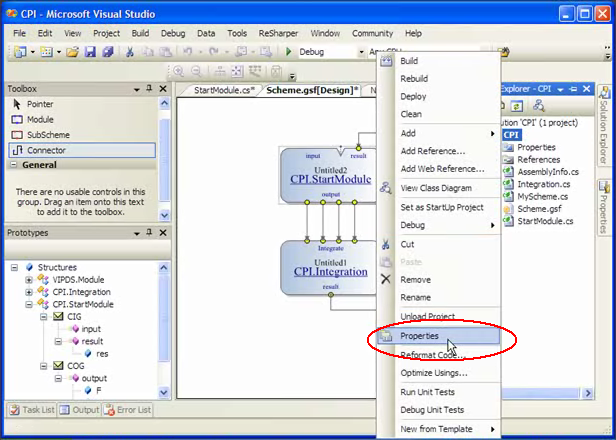Open the ReSharper menu
The width and height of the screenshot is (616, 440).
pyautogui.click(x=277, y=33)
